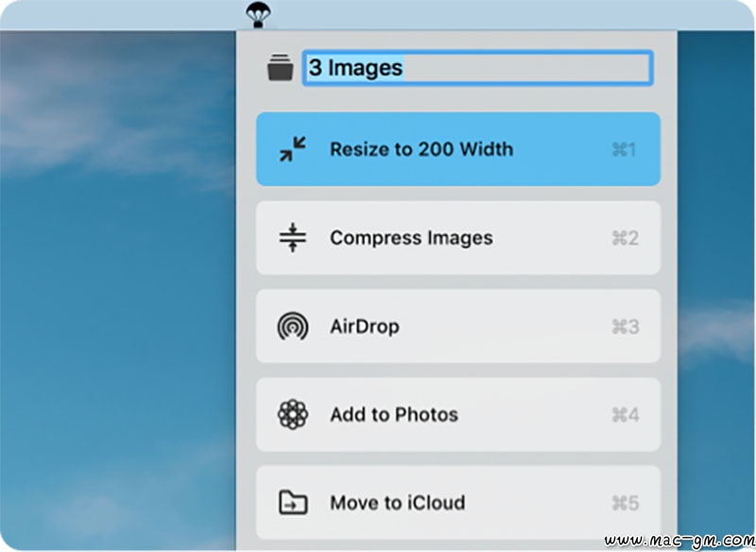Open the Dropzone parachute menu bar icon
The width and height of the screenshot is (756, 552).
(258, 14)
